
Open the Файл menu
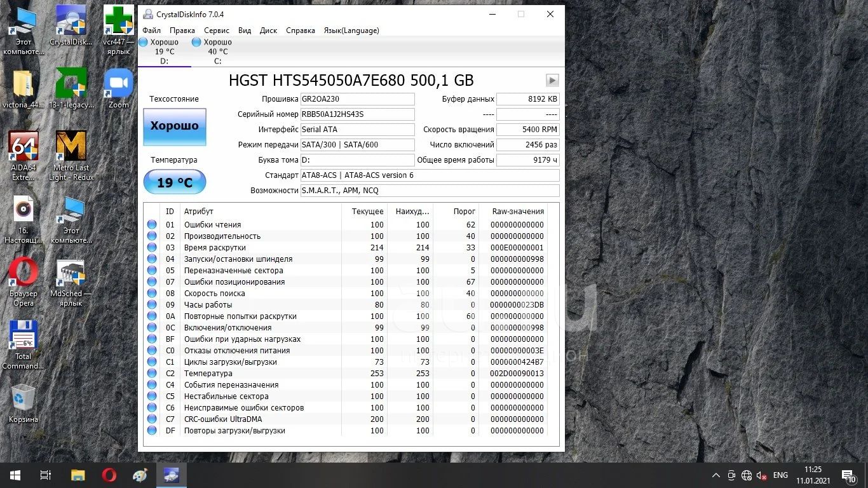pos(151,30)
